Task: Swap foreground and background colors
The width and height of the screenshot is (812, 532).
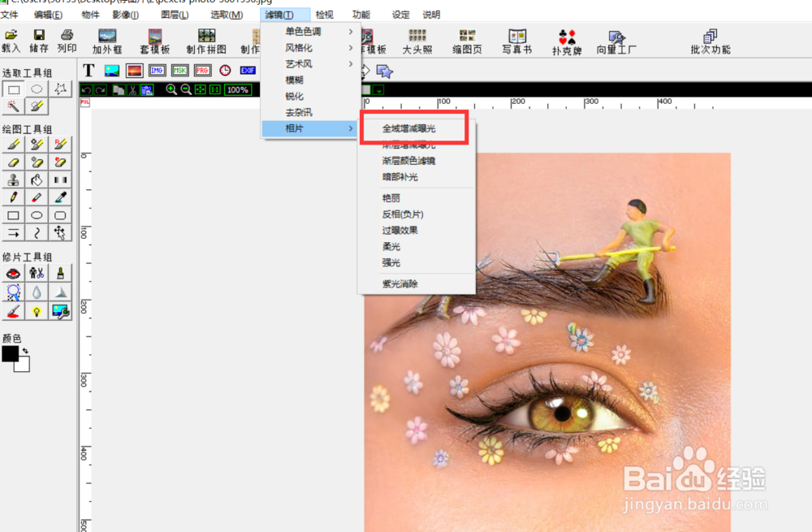Action: (25, 351)
